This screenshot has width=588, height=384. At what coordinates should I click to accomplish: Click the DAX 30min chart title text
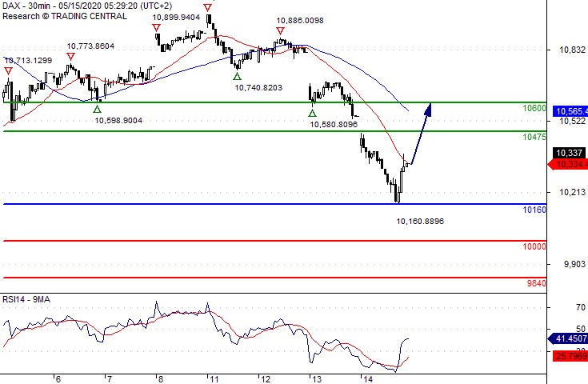(87, 6)
